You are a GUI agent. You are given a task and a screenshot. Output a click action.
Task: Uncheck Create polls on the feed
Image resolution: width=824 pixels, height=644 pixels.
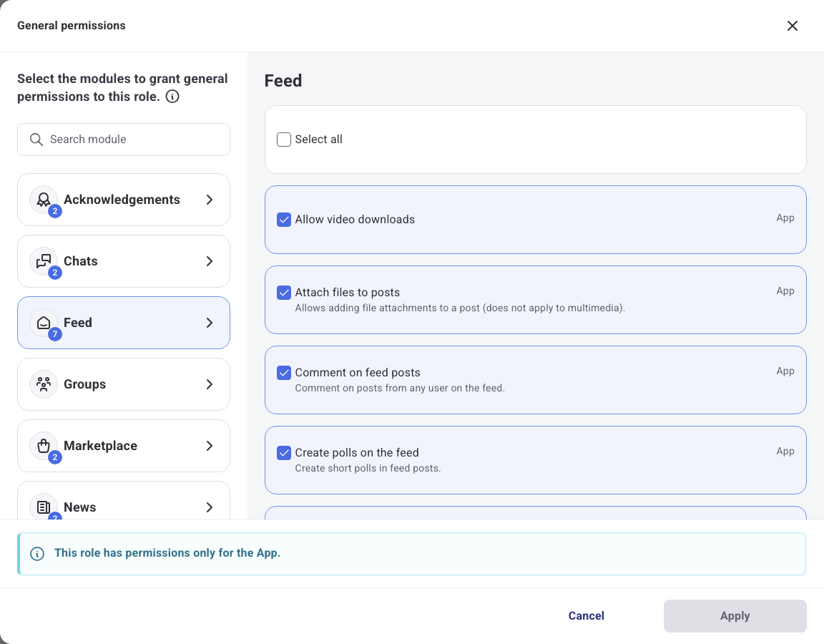tap(284, 453)
